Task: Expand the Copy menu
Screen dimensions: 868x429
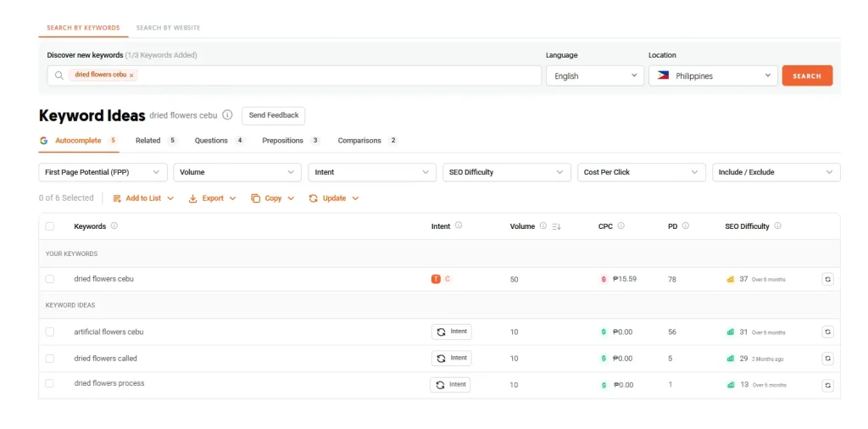Action: 273,198
